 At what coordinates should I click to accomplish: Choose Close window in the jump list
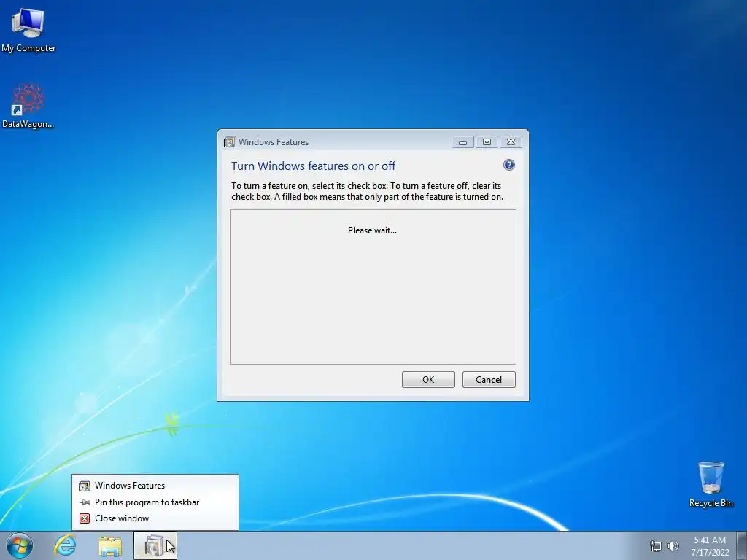(x=155, y=518)
